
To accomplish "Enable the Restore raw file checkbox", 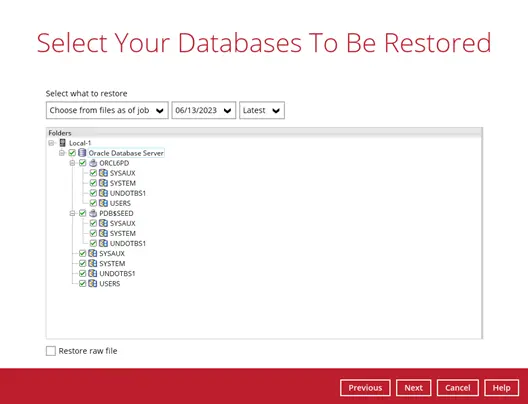I will point(51,351).
